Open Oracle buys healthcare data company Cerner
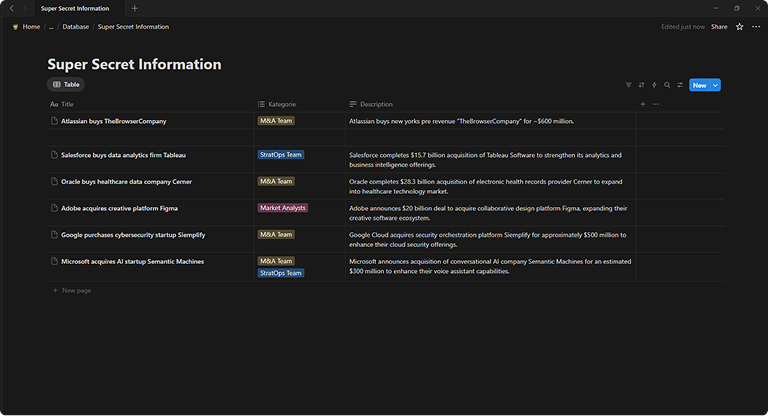The image size is (768, 416). point(126,181)
